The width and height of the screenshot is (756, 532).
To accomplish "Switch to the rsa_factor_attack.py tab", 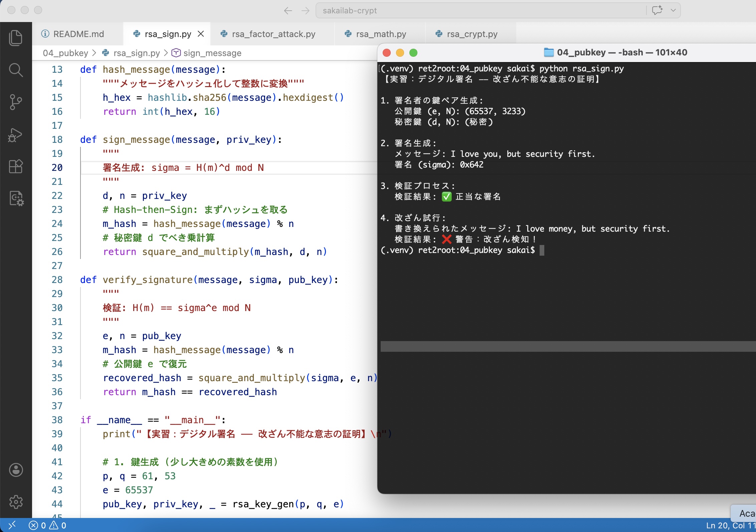I will coord(273,34).
